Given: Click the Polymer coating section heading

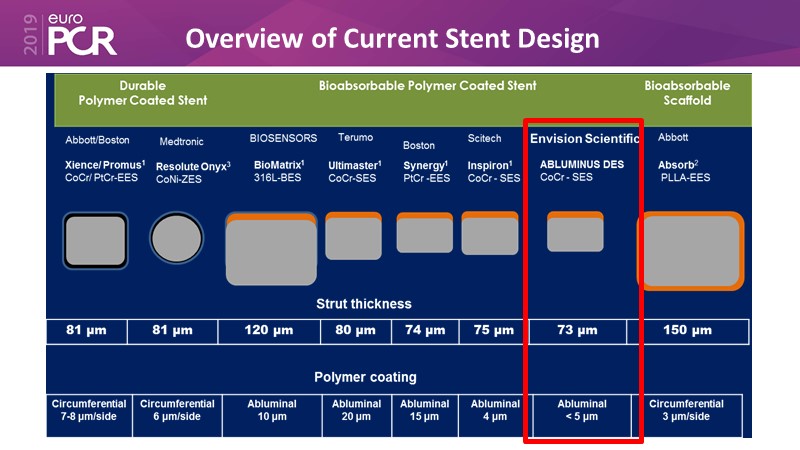Looking at the screenshot, I should [x=365, y=377].
